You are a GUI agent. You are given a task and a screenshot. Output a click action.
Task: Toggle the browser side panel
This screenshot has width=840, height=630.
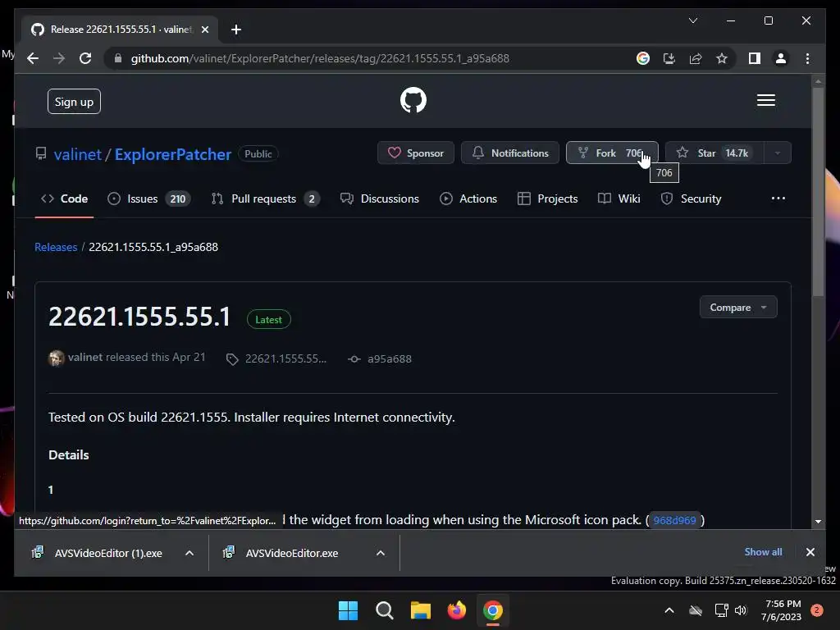pyautogui.click(x=755, y=58)
